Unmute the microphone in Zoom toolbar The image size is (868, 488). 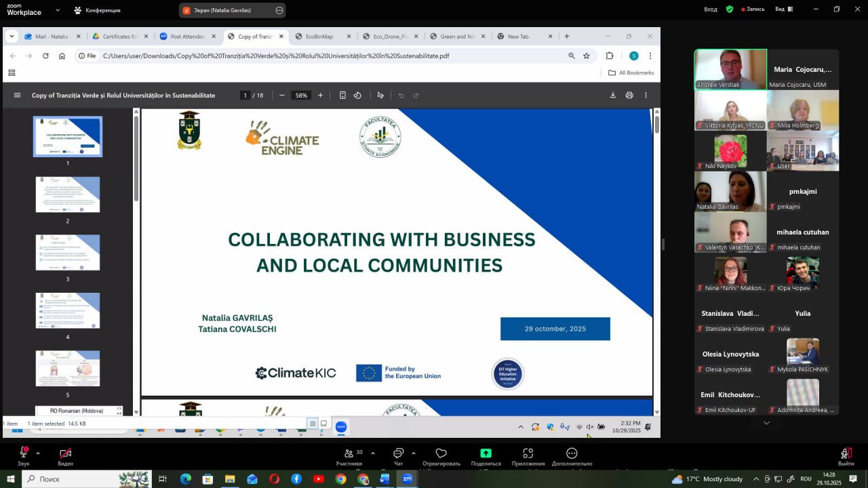pyautogui.click(x=24, y=453)
